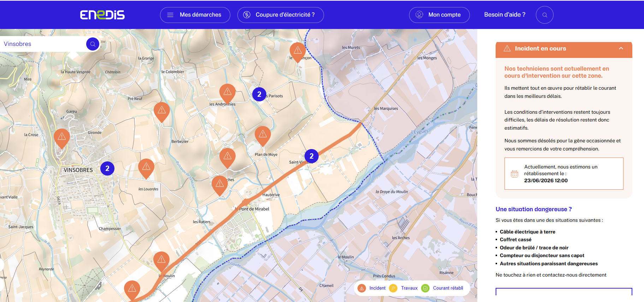644x302 pixels.
Task: Click the incident marker near les Muret
Action: (298, 52)
